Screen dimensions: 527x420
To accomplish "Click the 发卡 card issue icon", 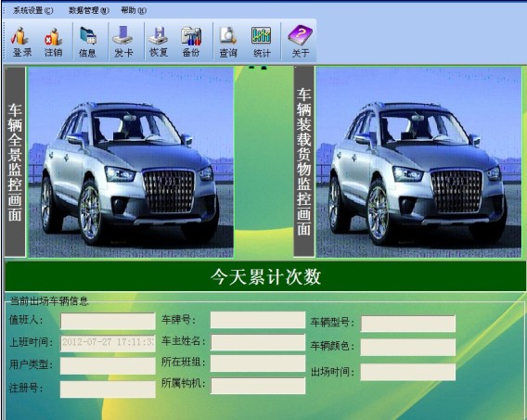I will (x=123, y=42).
